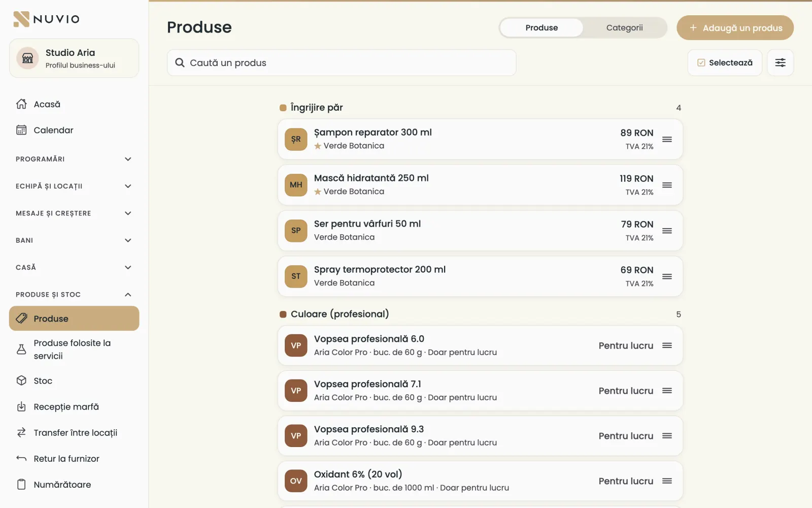Open Mască hidratantă 250 ml product

point(480,185)
